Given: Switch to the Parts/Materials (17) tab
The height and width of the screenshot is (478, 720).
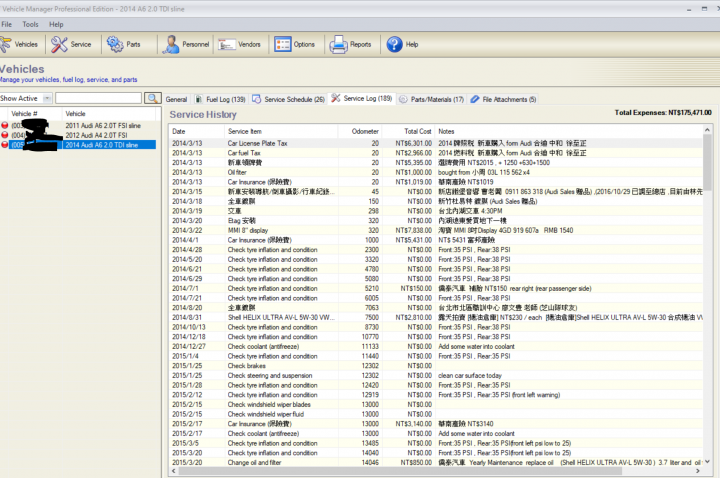Looking at the screenshot, I should point(432,99).
